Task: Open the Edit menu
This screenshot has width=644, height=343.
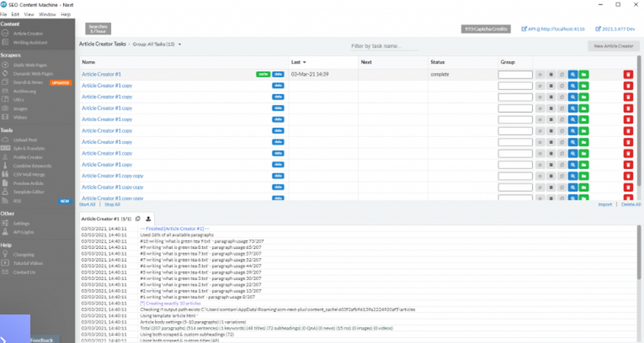Action: point(15,14)
